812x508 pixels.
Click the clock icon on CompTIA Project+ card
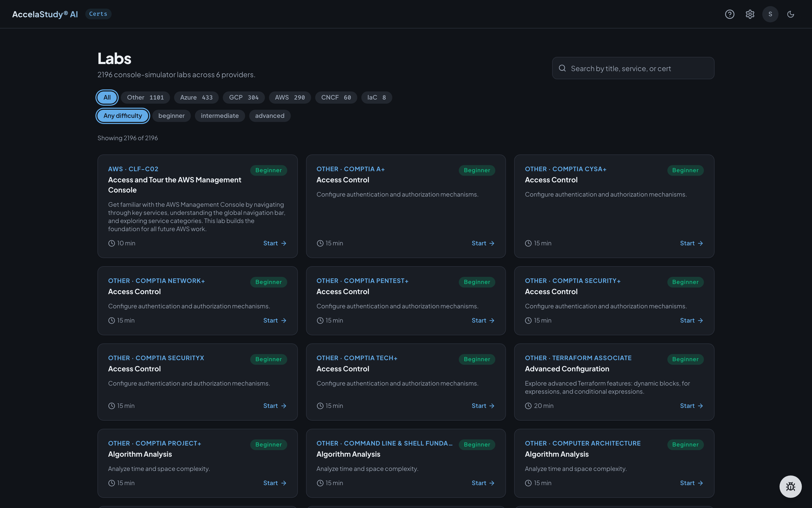(112, 483)
